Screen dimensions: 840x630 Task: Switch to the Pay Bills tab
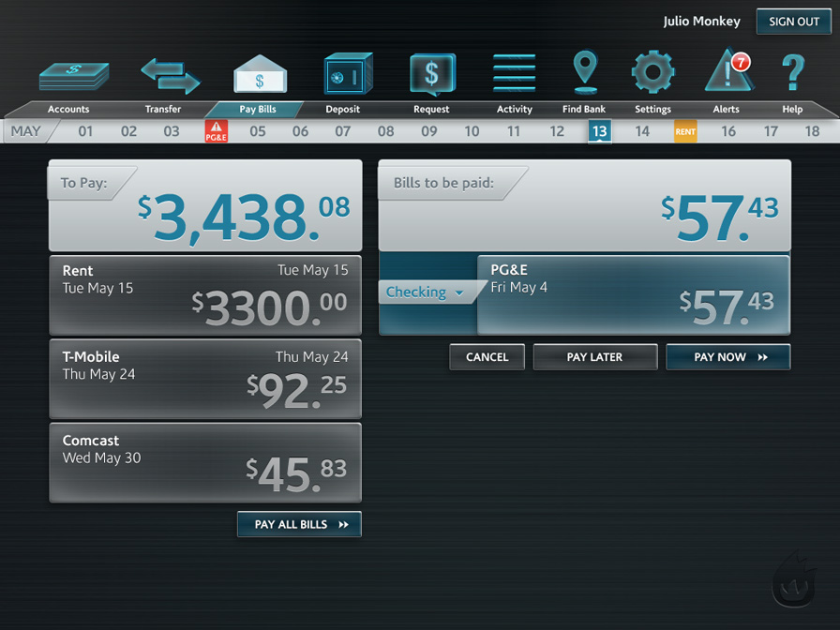(x=259, y=109)
